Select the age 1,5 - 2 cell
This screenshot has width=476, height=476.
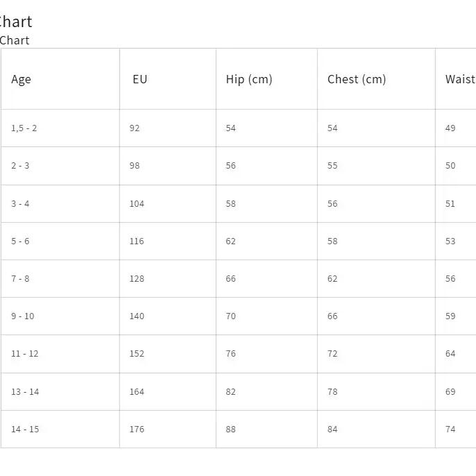click(x=60, y=128)
